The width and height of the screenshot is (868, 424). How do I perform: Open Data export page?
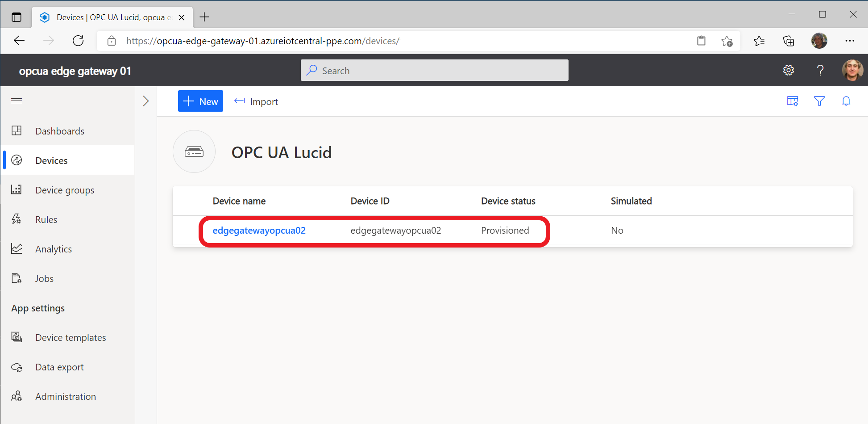[67, 367]
